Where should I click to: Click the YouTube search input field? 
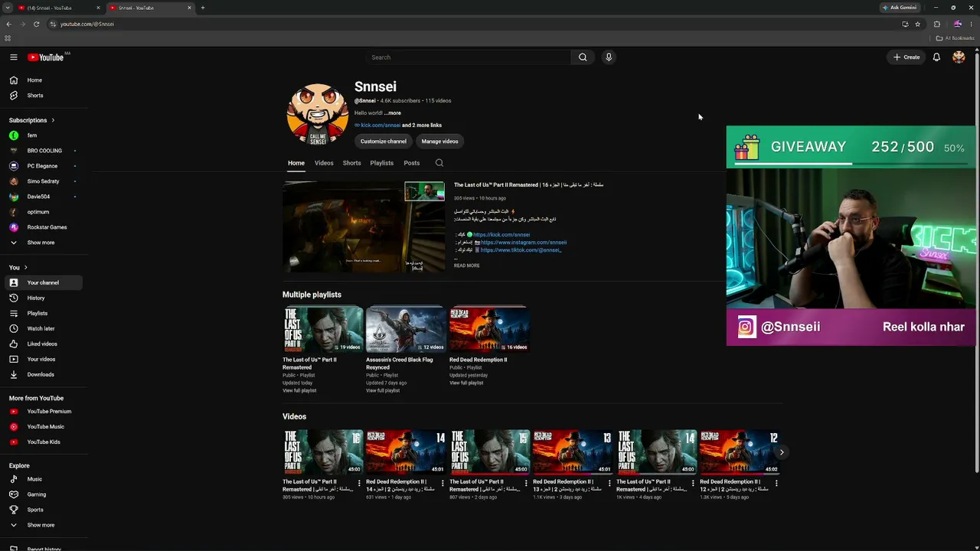click(x=468, y=57)
